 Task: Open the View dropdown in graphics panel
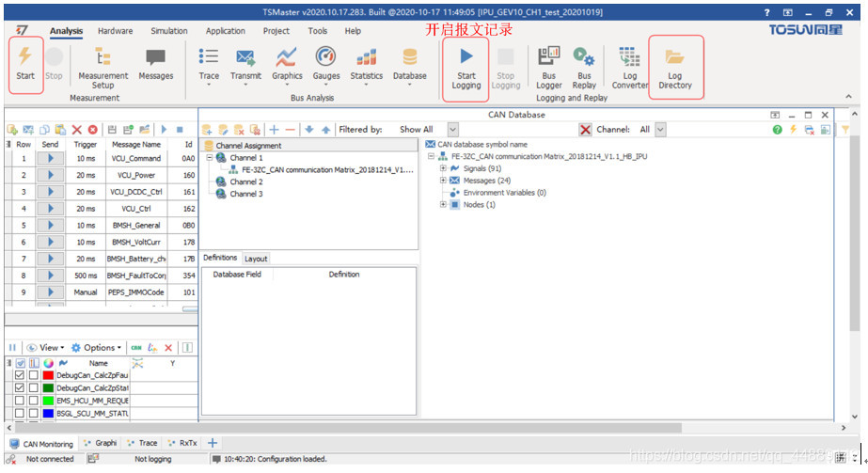click(45, 347)
